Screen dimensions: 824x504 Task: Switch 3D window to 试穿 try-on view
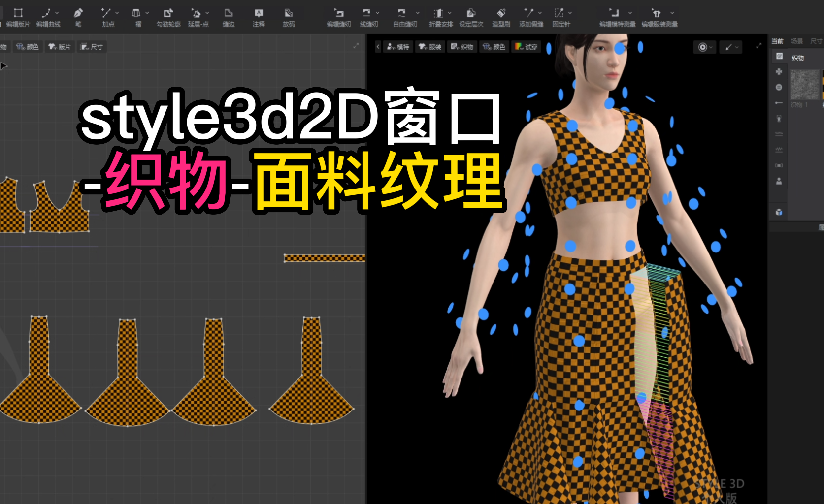pyautogui.click(x=526, y=47)
